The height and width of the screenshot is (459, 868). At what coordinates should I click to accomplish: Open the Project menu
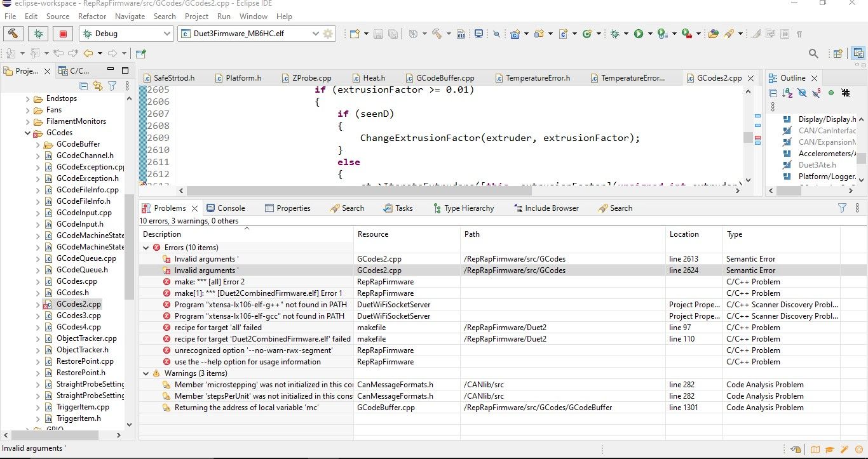(x=196, y=16)
